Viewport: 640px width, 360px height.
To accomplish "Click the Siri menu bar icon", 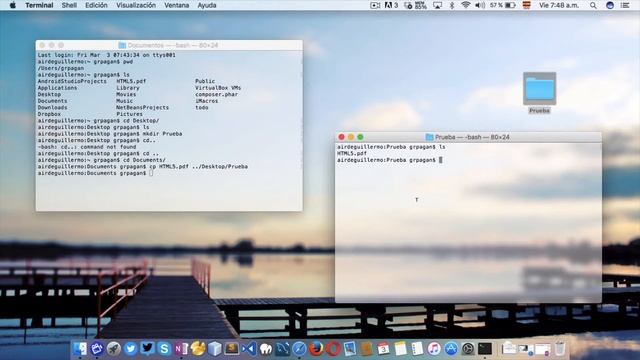I will click(610, 5).
